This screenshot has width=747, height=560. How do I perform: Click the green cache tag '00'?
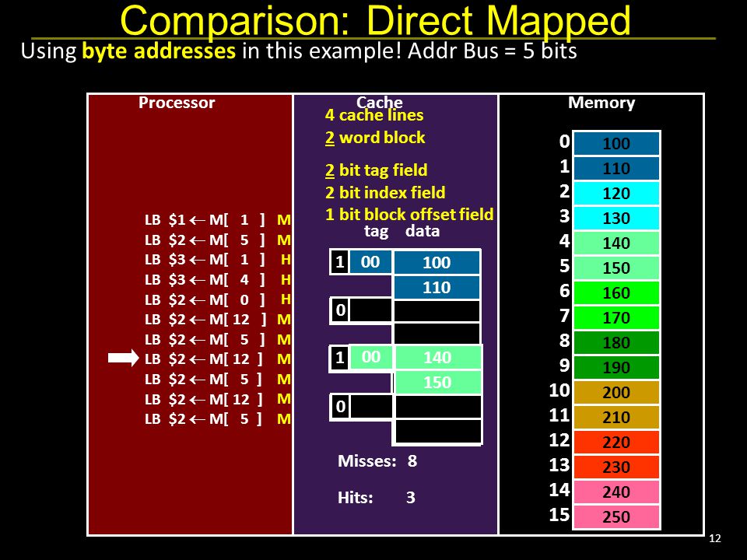coord(370,357)
